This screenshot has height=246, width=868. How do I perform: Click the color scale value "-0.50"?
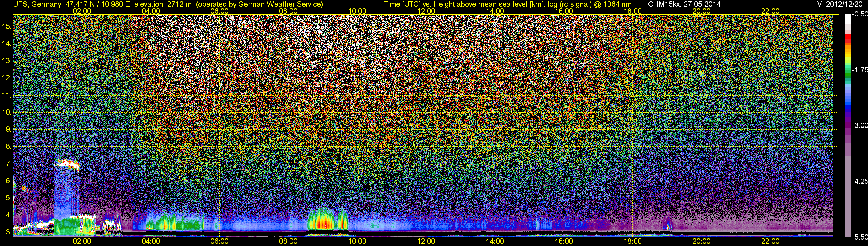(x=860, y=14)
